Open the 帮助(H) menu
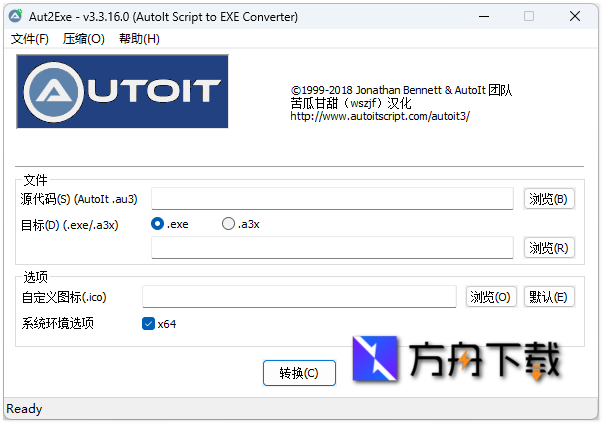Viewport: 603px width, 424px height. 139,38
